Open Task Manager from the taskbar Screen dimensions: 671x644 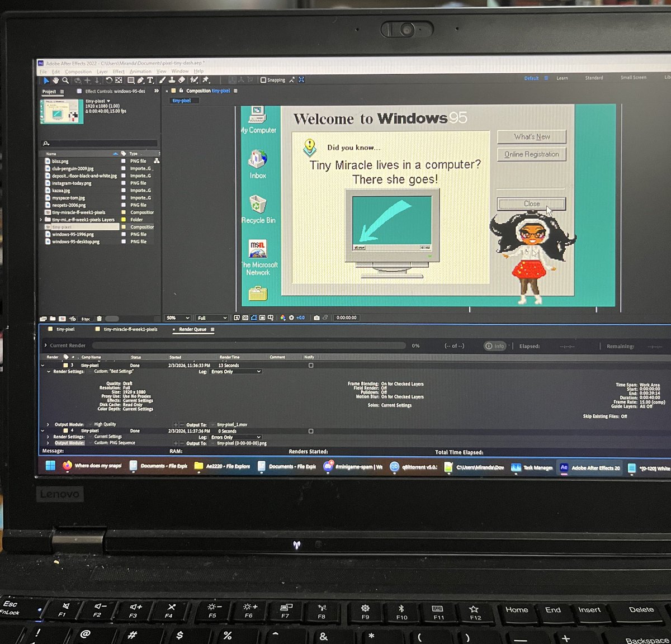point(532,467)
